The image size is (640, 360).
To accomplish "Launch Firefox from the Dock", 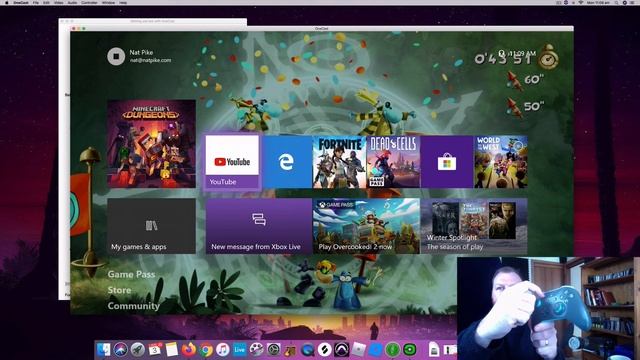I will point(189,350).
